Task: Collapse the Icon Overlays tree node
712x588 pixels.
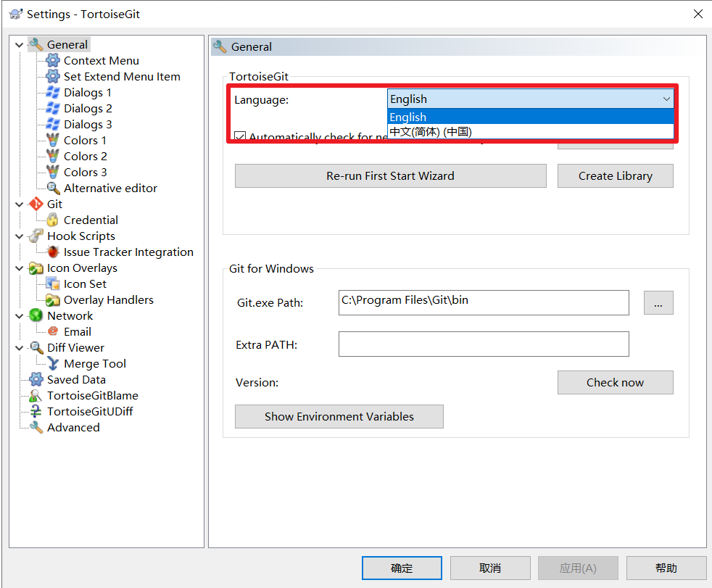Action: point(19,268)
